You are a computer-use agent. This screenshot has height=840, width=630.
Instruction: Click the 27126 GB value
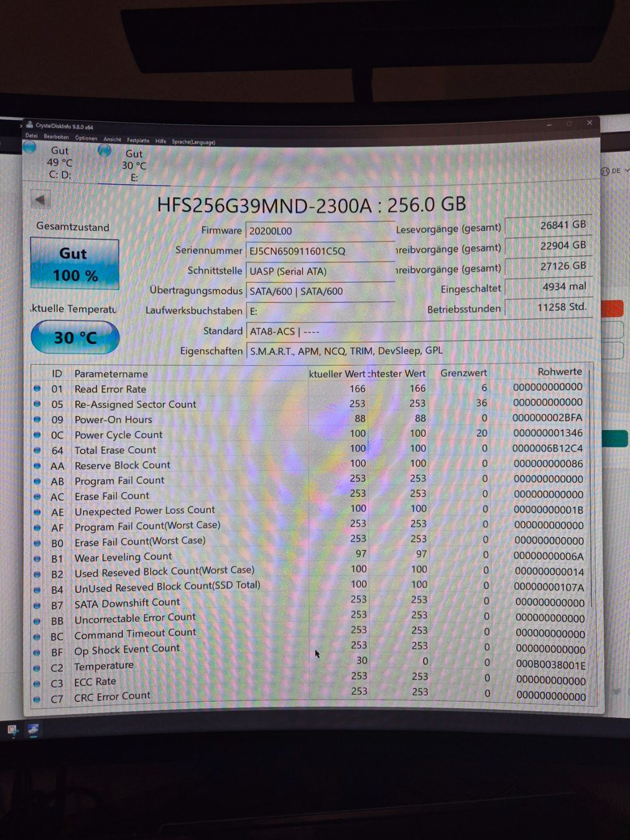[x=548, y=266]
